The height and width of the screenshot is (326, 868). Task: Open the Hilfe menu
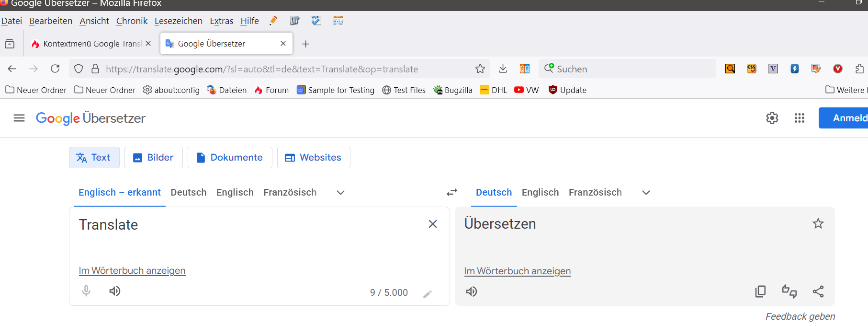[249, 21]
